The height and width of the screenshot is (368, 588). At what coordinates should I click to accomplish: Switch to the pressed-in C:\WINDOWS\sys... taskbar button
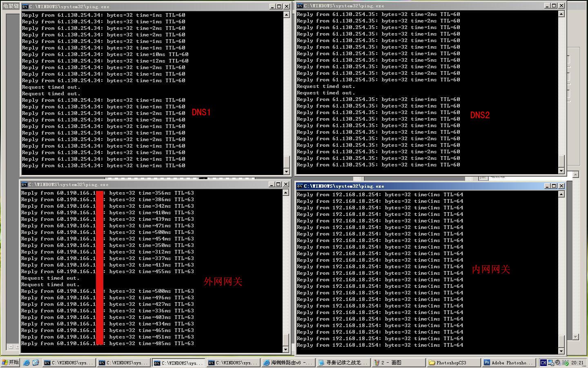pyautogui.click(x=178, y=363)
